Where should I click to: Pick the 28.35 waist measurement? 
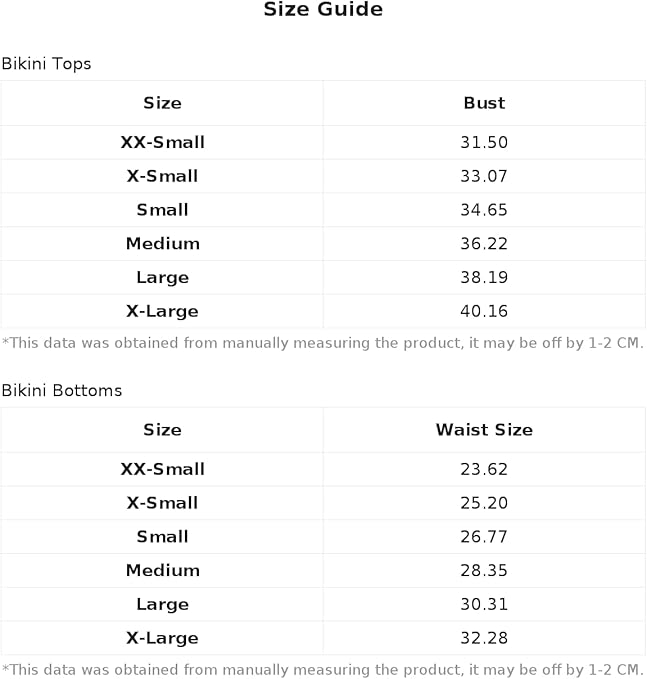click(484, 571)
